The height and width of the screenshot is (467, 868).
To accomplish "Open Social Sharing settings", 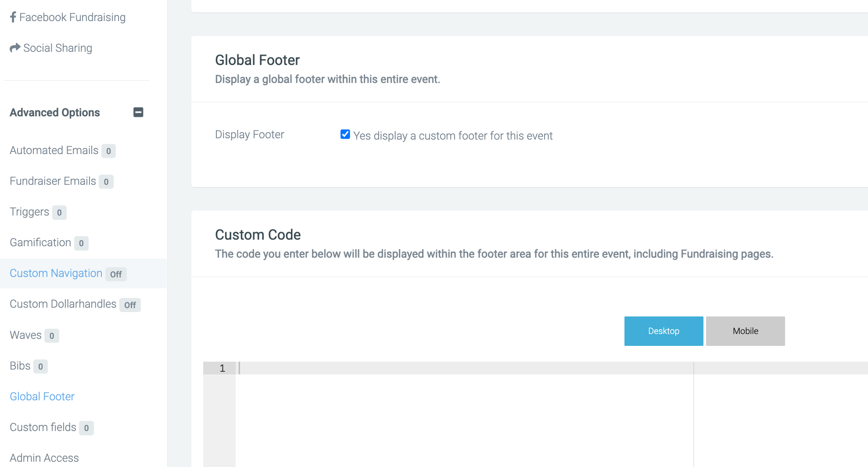I will [x=57, y=48].
